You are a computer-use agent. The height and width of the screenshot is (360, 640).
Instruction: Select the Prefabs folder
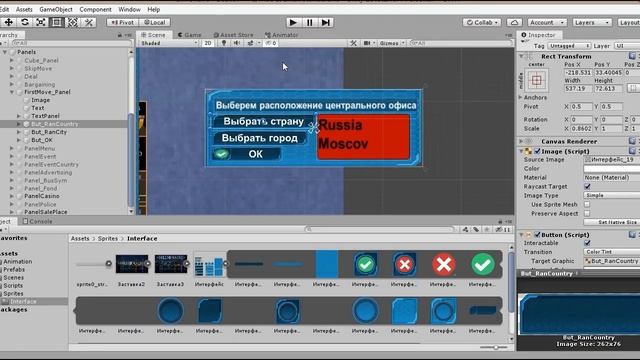14,269
